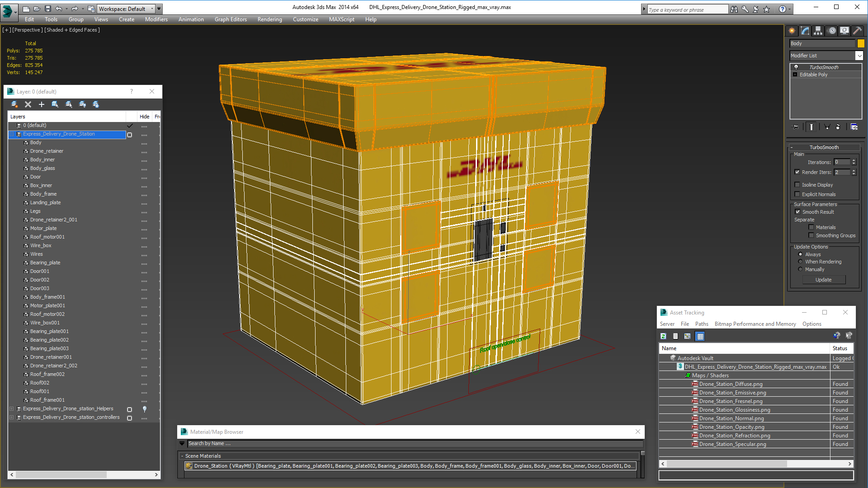Click Table View icon in Asset Tracking

tap(700, 336)
